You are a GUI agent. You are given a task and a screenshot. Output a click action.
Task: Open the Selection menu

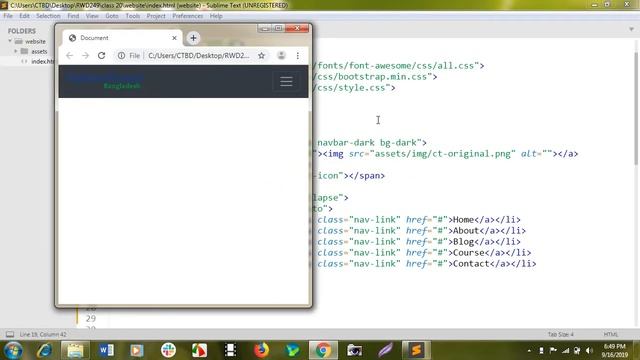[48, 16]
